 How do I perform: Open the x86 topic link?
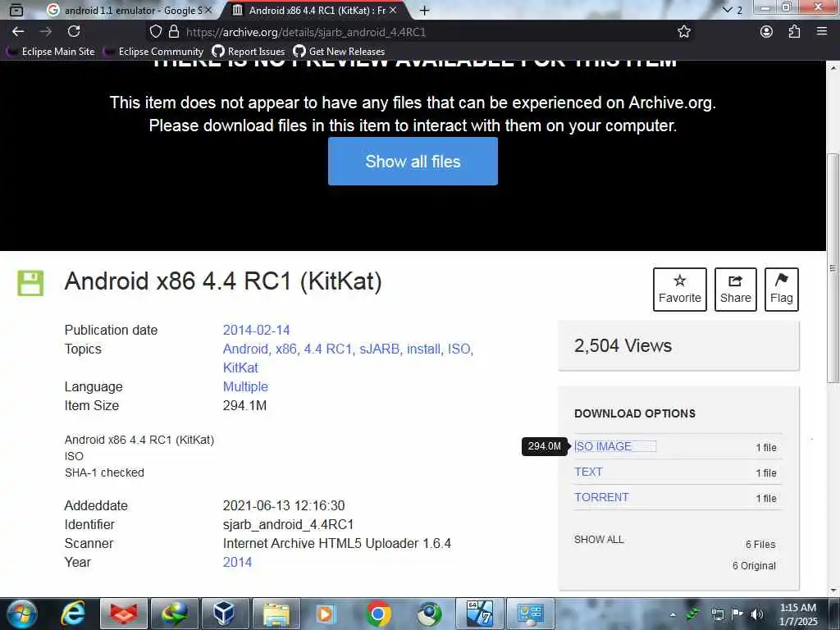pos(285,349)
